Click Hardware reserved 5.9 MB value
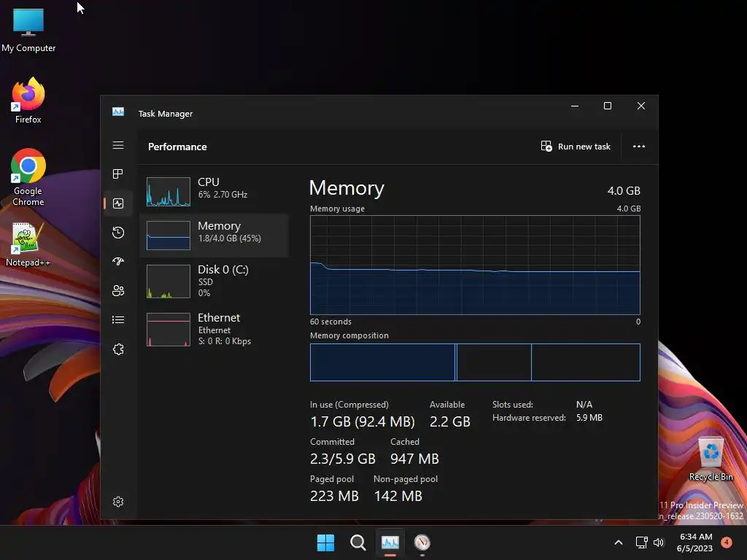 (589, 418)
